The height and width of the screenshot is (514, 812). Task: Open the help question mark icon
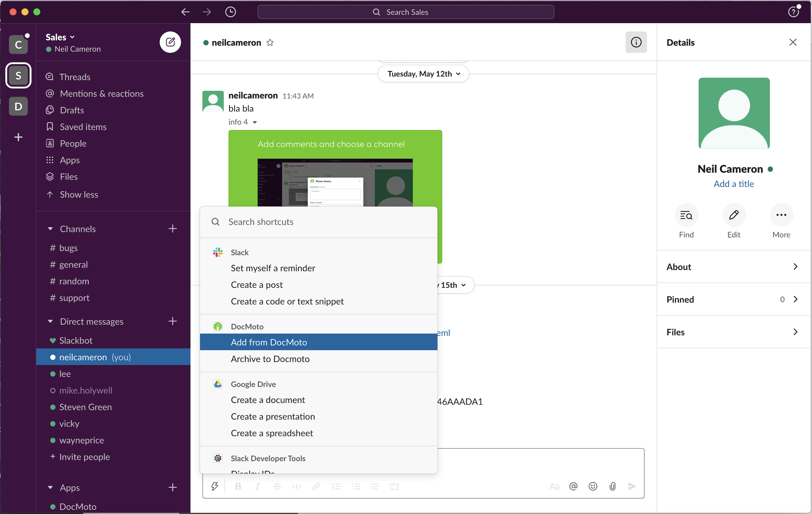click(x=793, y=12)
